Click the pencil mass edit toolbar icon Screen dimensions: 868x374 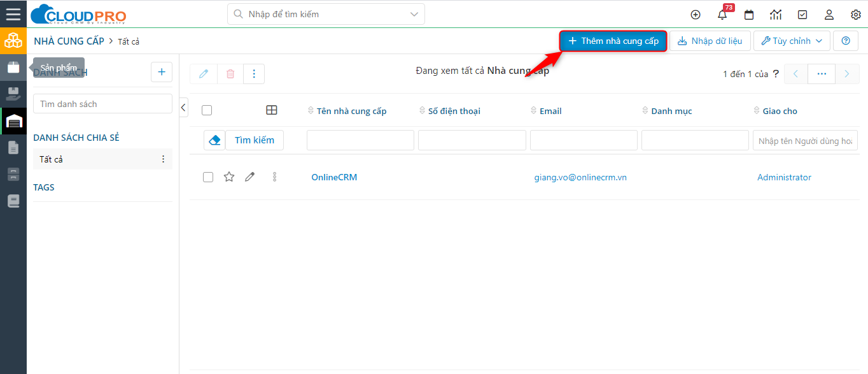204,74
